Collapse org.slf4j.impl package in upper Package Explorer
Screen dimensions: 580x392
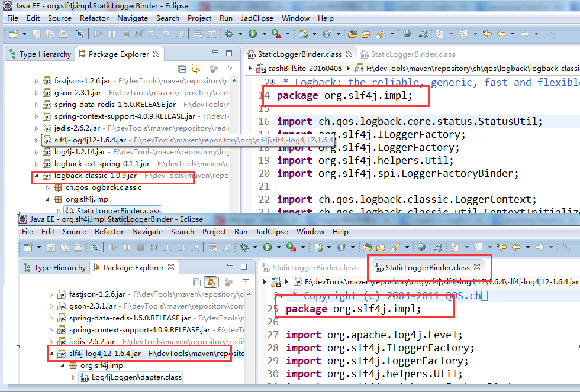48,199
